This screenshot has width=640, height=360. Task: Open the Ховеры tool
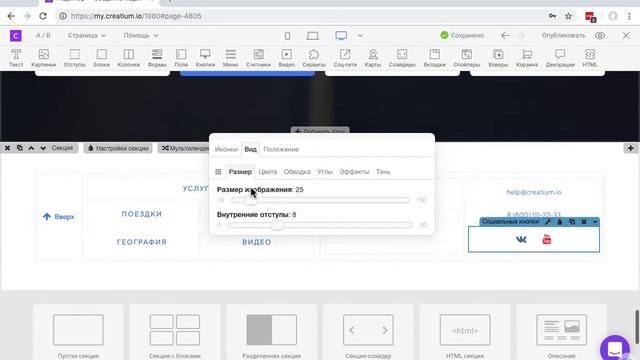[498, 58]
